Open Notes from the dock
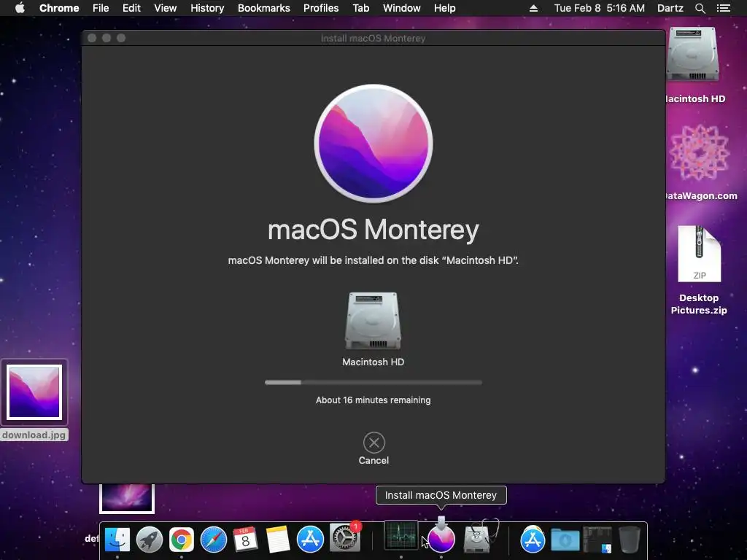Image resolution: width=747 pixels, height=560 pixels. 278,539
